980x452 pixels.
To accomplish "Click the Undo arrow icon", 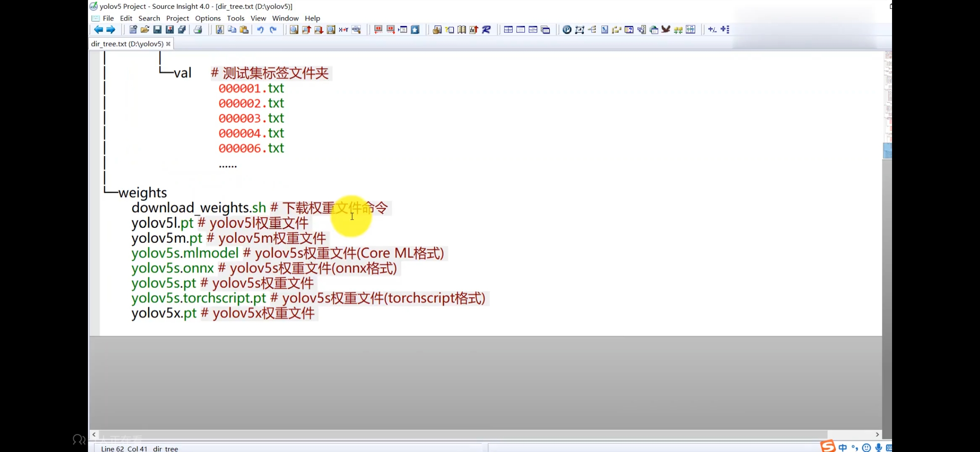I will [260, 29].
